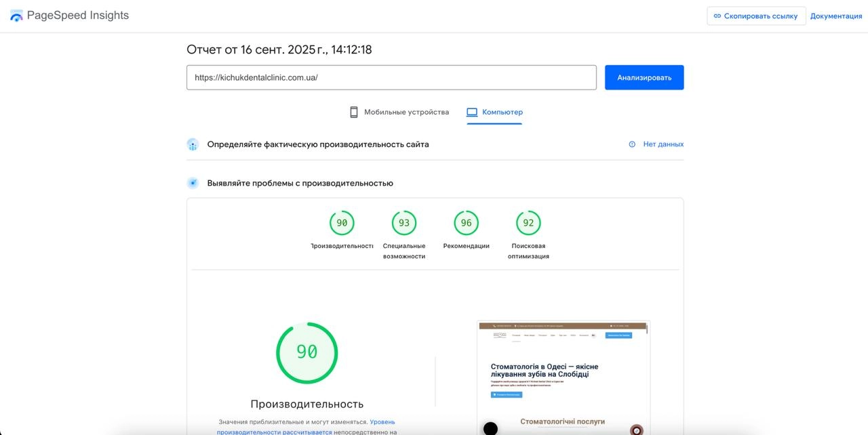Click the brown round badge icon in preview corner
This screenshot has height=435, width=868.
click(636, 430)
